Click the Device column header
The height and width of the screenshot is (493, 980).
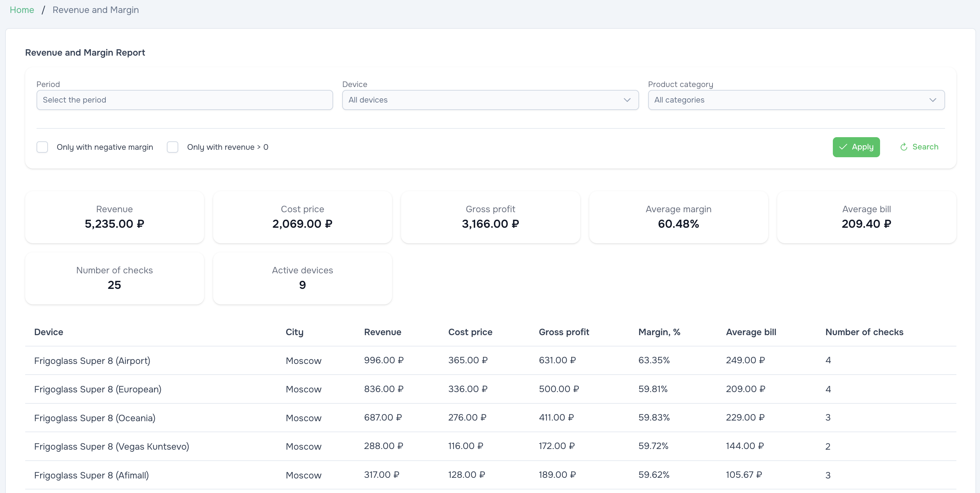(x=49, y=332)
